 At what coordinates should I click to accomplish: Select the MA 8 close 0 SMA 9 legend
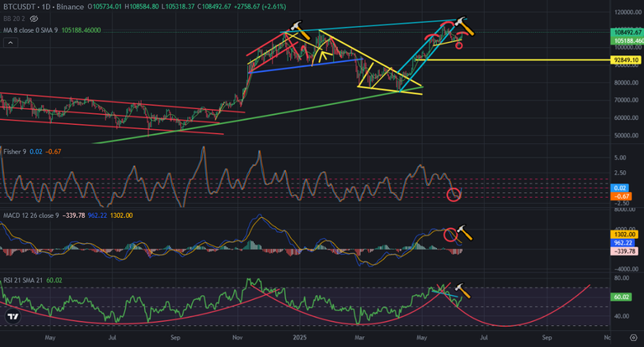[x=30, y=30]
